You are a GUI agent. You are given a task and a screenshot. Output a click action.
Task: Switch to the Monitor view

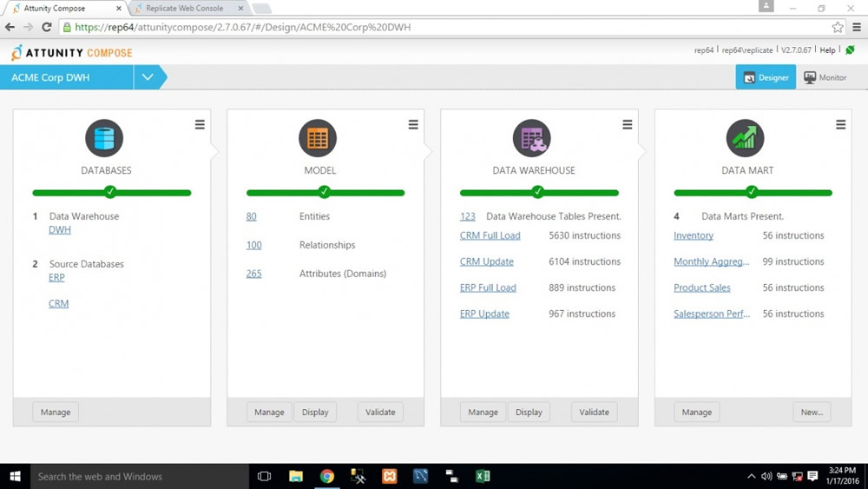pyautogui.click(x=825, y=77)
